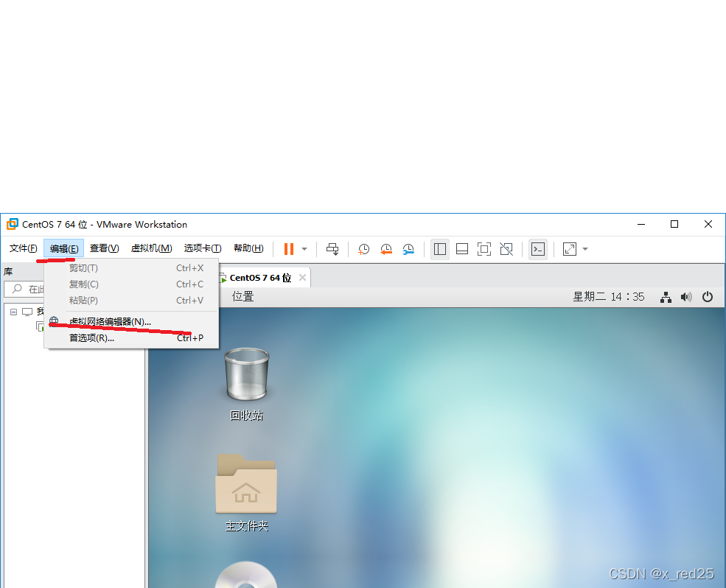Enter full screen mode icon
This screenshot has height=588, width=726.
click(x=484, y=249)
